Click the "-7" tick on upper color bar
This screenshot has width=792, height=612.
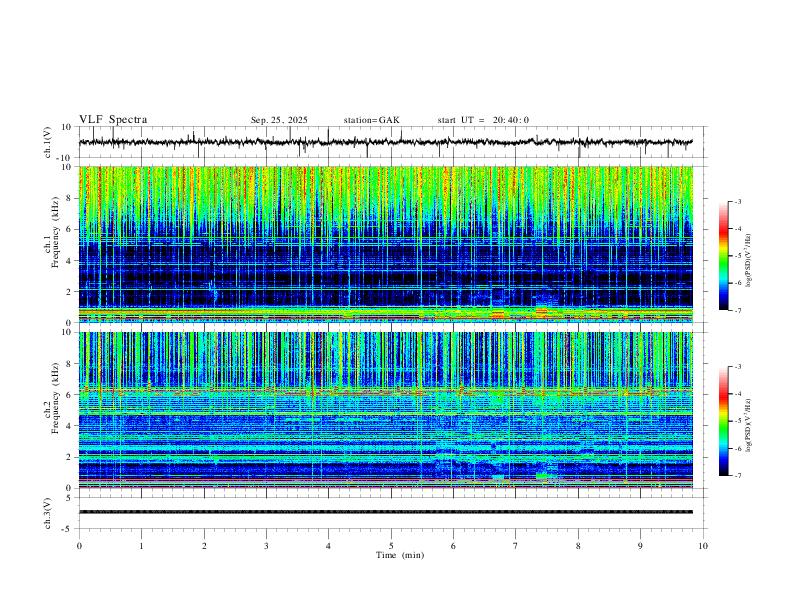tap(737, 310)
